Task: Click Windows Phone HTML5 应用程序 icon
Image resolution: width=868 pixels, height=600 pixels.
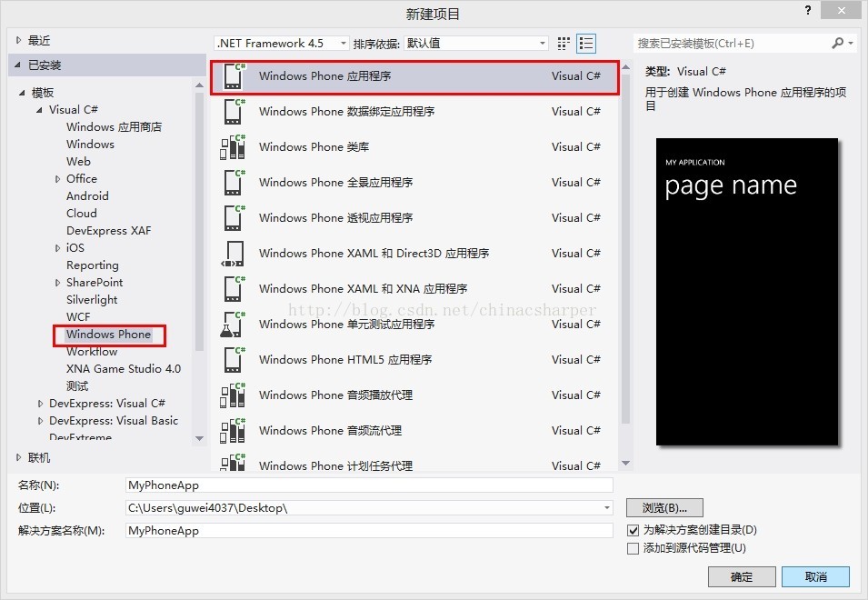Action: coord(233,360)
